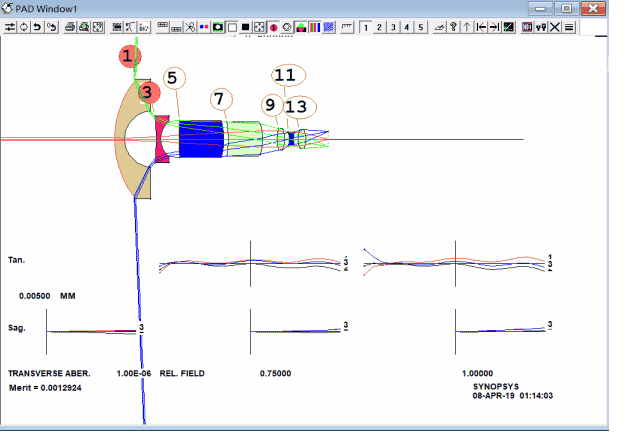The width and height of the screenshot is (627, 442).
Task: Toggle the black background square button
Action: [x=246, y=27]
